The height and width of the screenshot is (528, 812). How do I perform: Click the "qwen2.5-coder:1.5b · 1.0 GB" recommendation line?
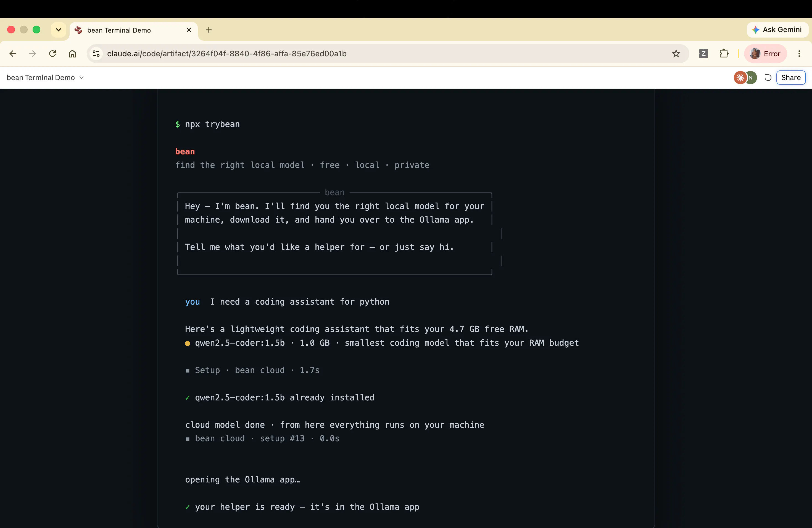coord(382,343)
